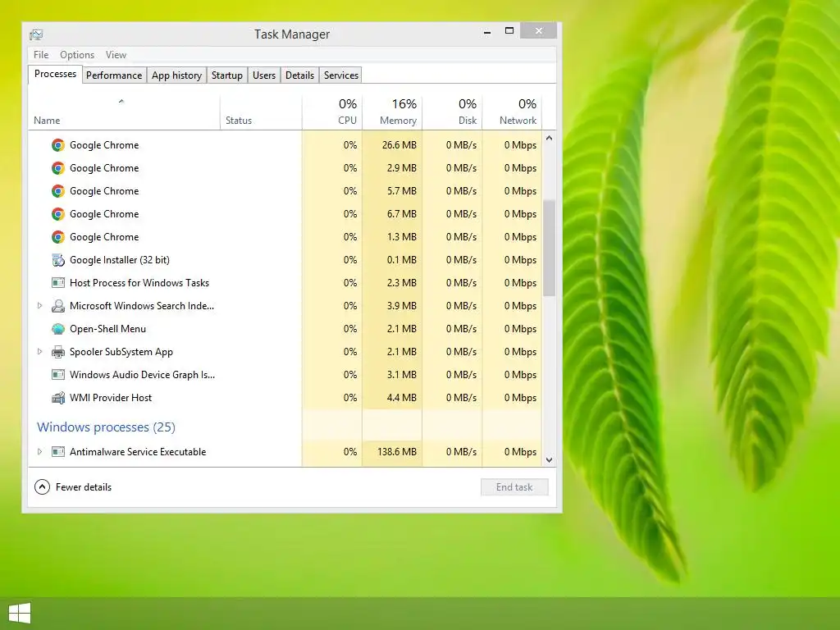This screenshot has width=840, height=630.
Task: Select Host Process for Windows Tasks name
Action: click(139, 283)
